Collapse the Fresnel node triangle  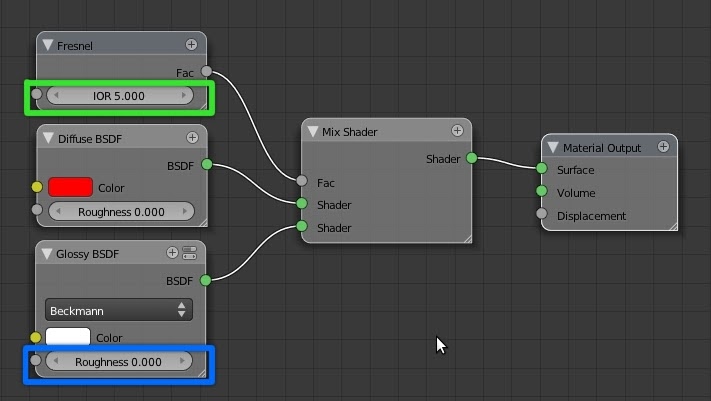click(x=48, y=45)
